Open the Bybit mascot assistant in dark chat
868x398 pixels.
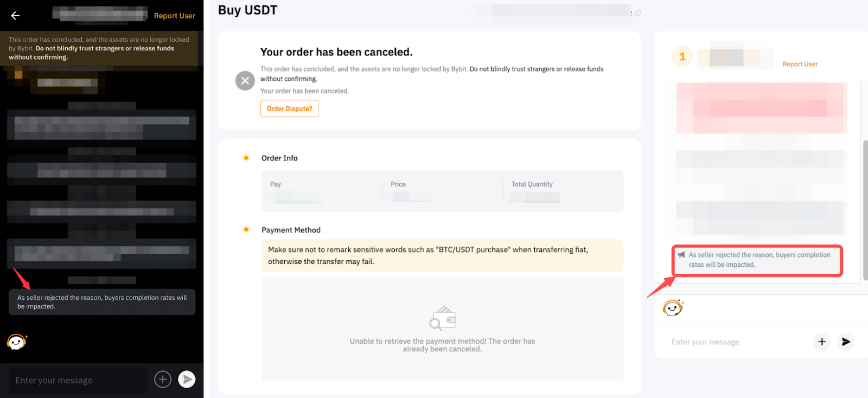(17, 342)
